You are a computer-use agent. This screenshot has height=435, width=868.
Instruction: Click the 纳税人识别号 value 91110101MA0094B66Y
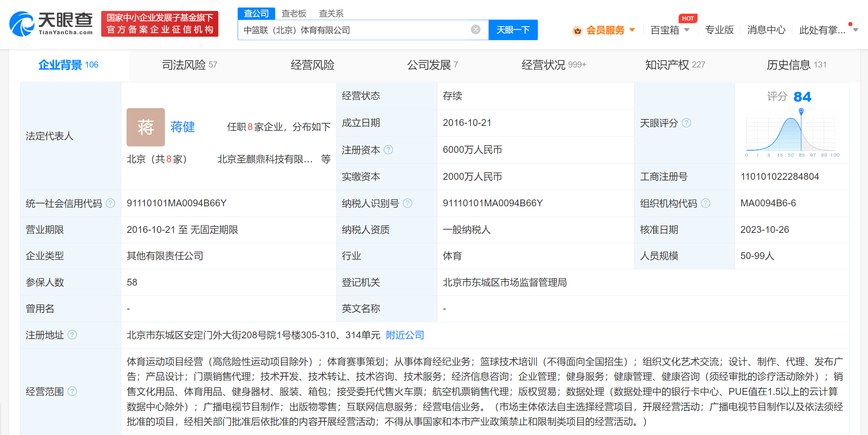(493, 203)
